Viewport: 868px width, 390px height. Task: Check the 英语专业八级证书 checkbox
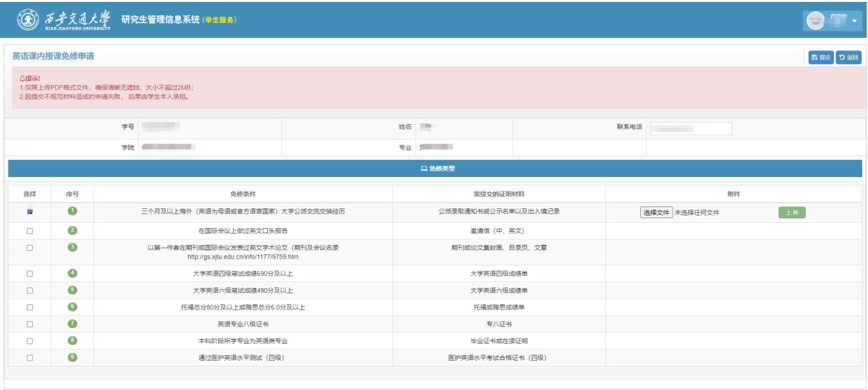tap(29, 324)
